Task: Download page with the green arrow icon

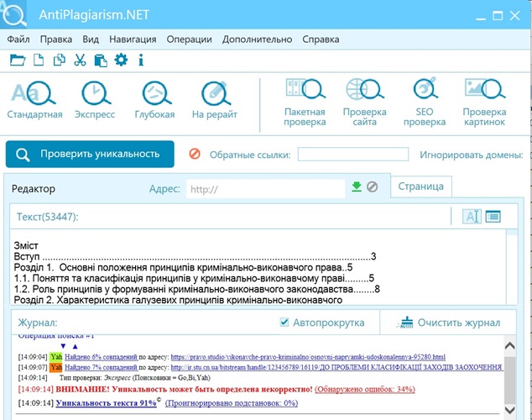Action: [x=357, y=186]
